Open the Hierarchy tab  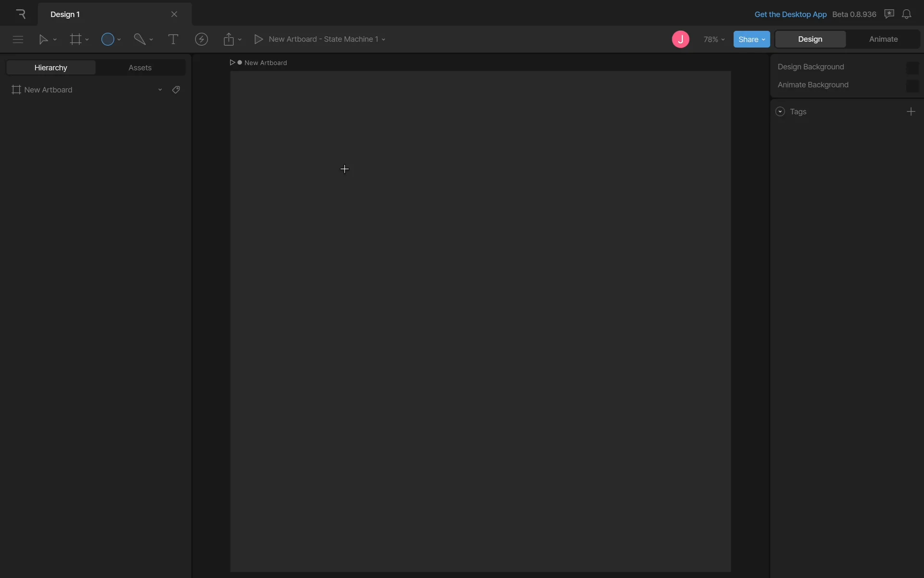pyautogui.click(x=51, y=68)
